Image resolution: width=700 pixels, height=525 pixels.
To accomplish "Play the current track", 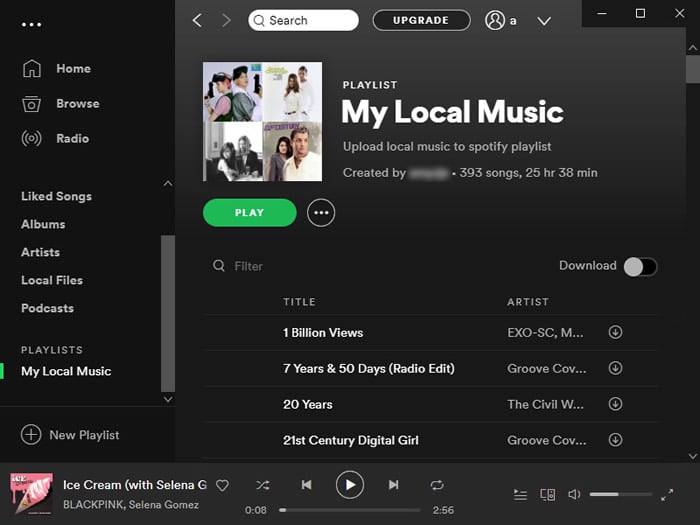I will [350, 485].
